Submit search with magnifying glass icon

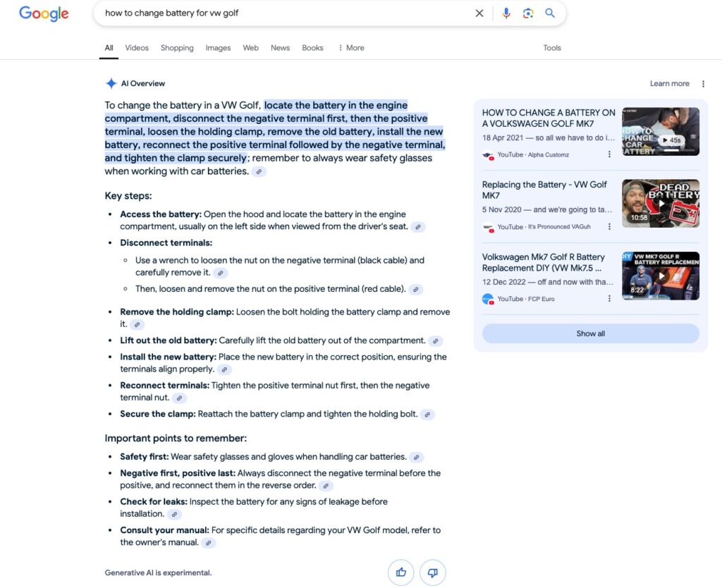(x=550, y=13)
